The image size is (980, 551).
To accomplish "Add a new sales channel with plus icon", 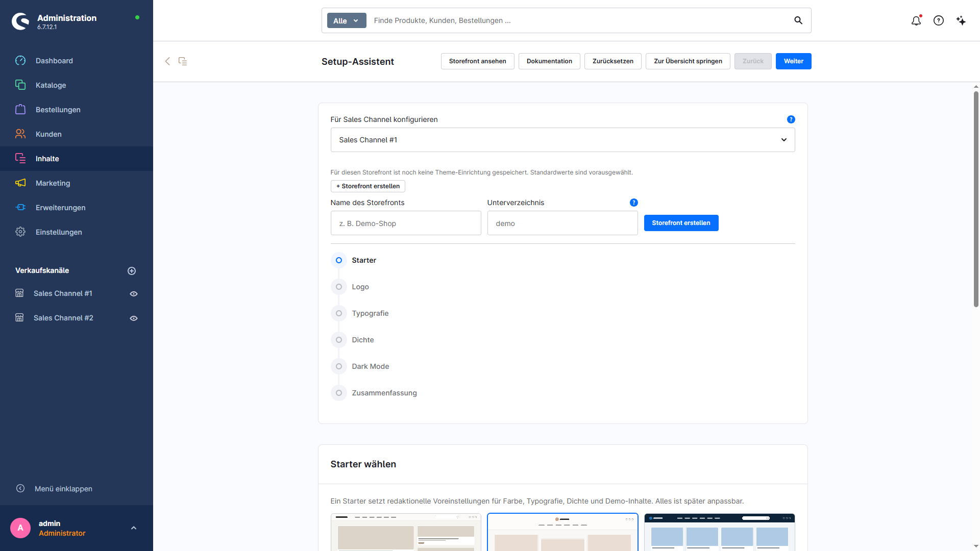I will coord(132,271).
